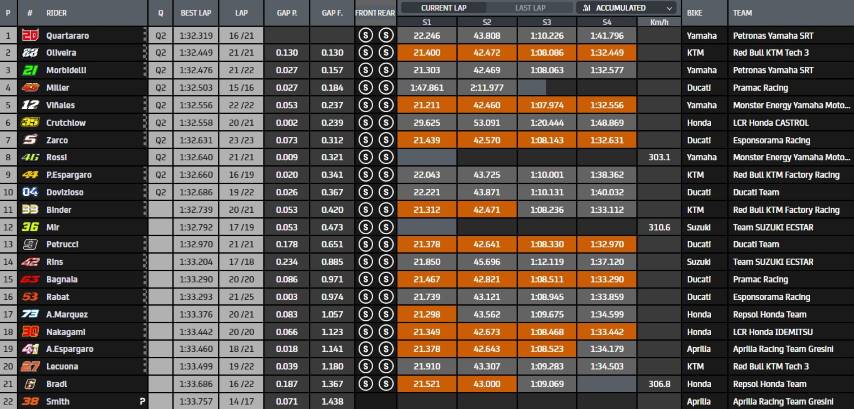Click Rossi's rear soft tyre icon
The width and height of the screenshot is (854, 409).
[386, 157]
